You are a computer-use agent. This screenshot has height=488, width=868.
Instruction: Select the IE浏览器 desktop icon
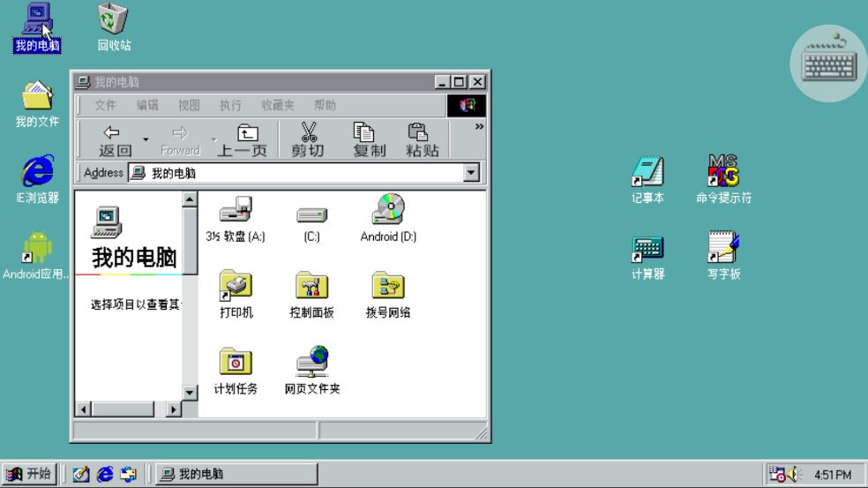click(x=37, y=179)
